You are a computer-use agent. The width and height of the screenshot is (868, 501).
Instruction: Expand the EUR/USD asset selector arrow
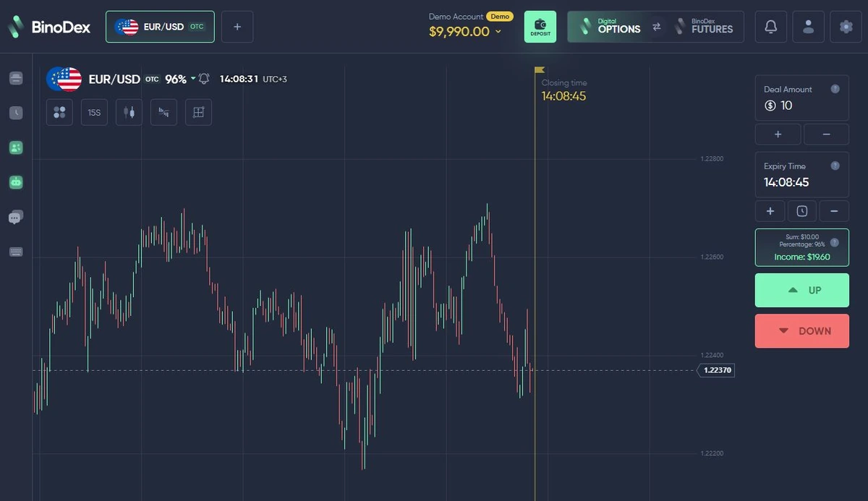click(x=193, y=79)
